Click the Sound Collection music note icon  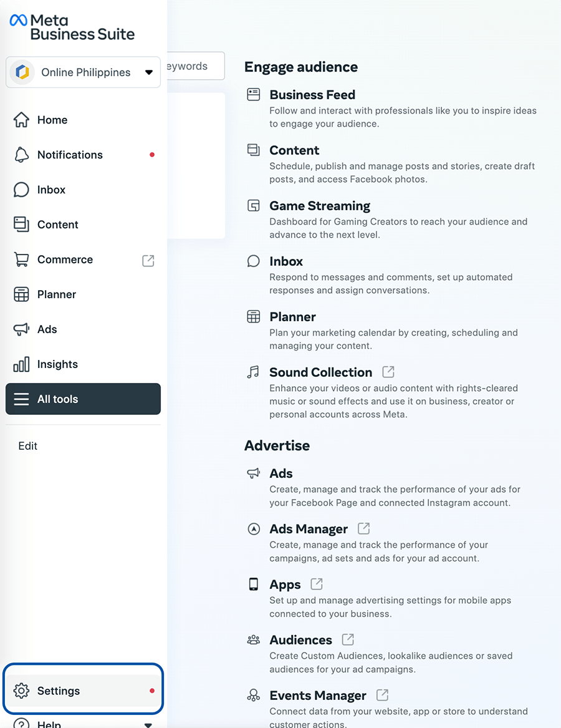coord(253,372)
